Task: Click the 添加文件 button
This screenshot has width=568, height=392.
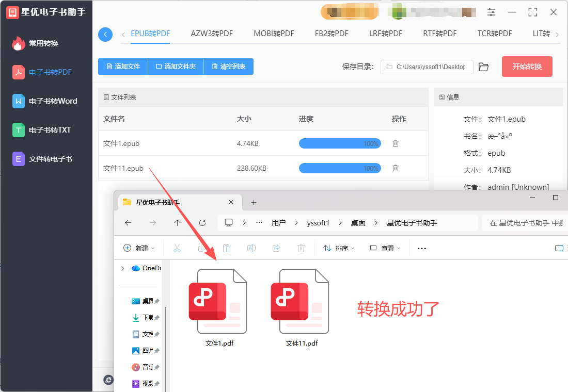Action: 123,67
